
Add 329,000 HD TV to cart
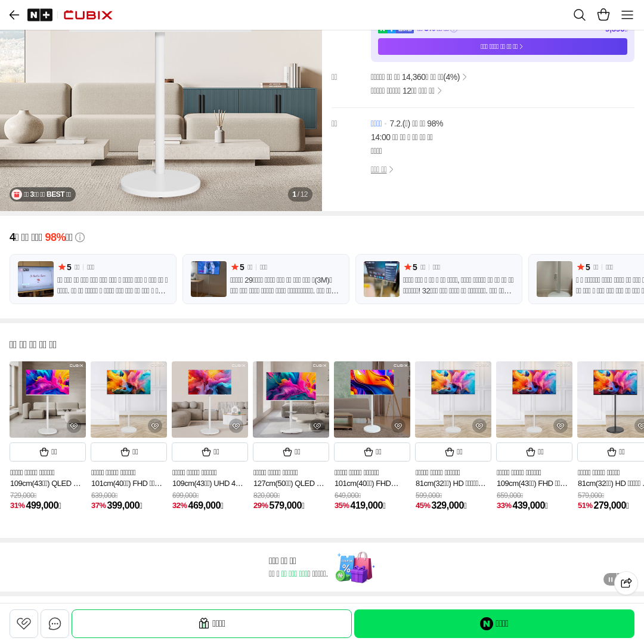click(x=453, y=452)
